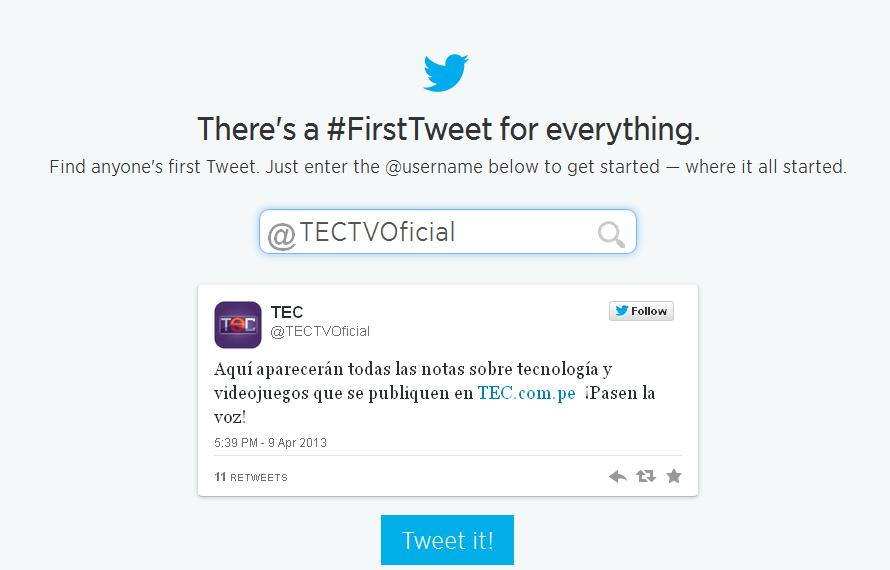Click the Twitter bird logo
Viewport: 890px width, 570px height.
tap(445, 74)
